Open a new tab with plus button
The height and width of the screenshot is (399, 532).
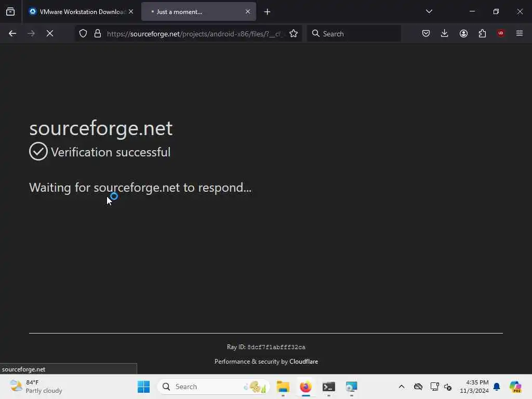[x=267, y=12]
